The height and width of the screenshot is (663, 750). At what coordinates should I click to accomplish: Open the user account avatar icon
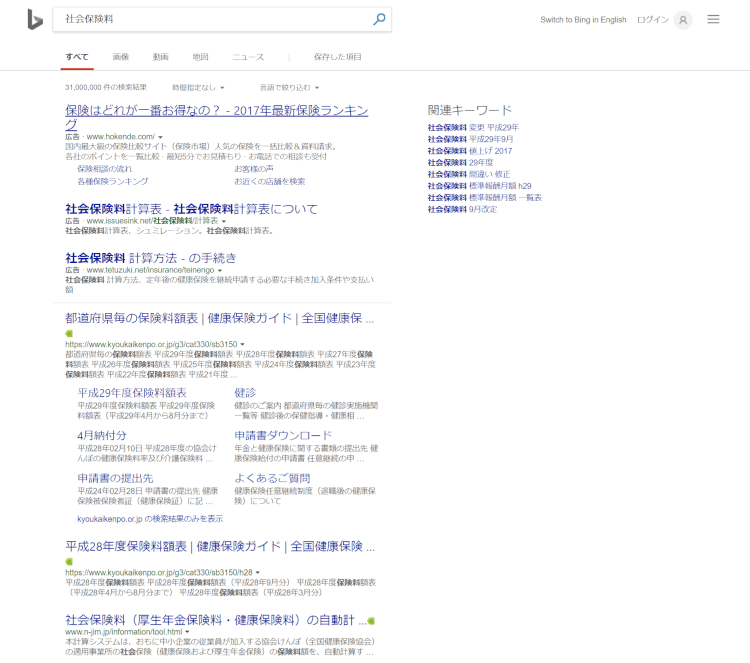(x=683, y=20)
